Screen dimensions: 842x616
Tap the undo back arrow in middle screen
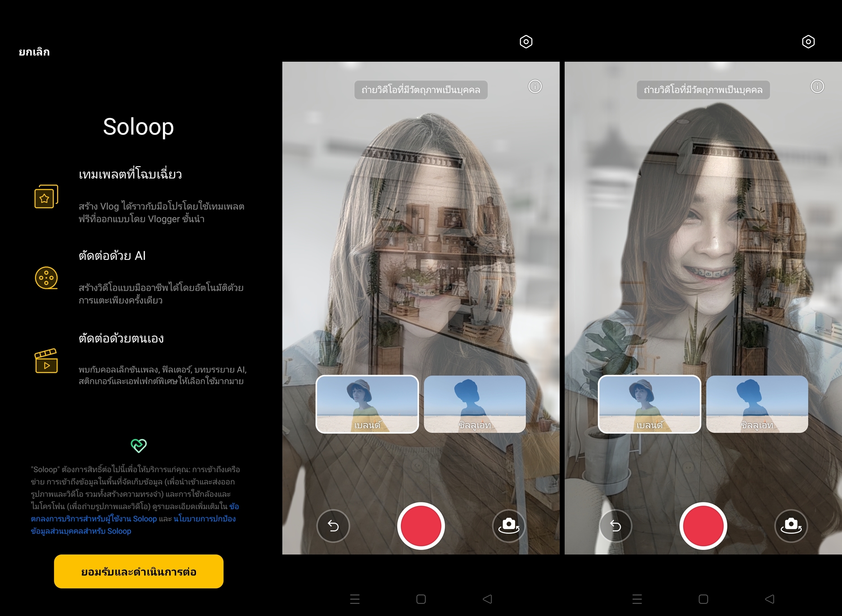(x=333, y=526)
